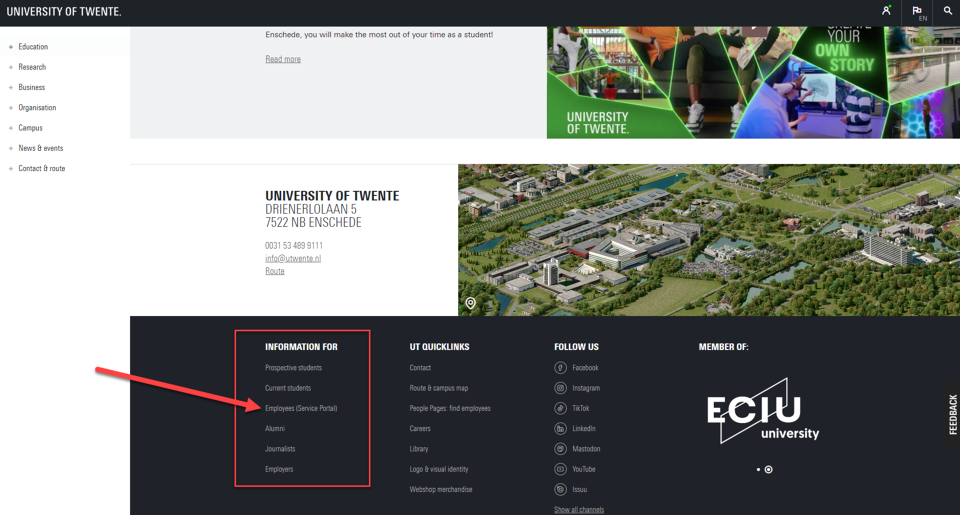The width and height of the screenshot is (960, 515).
Task: Click the Read more link
Action: click(x=283, y=59)
